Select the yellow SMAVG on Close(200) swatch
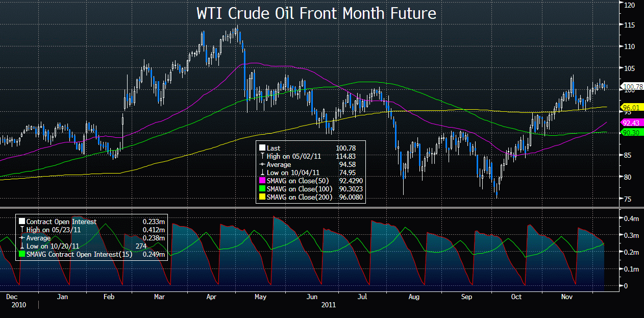644x318 pixels. [x=263, y=197]
